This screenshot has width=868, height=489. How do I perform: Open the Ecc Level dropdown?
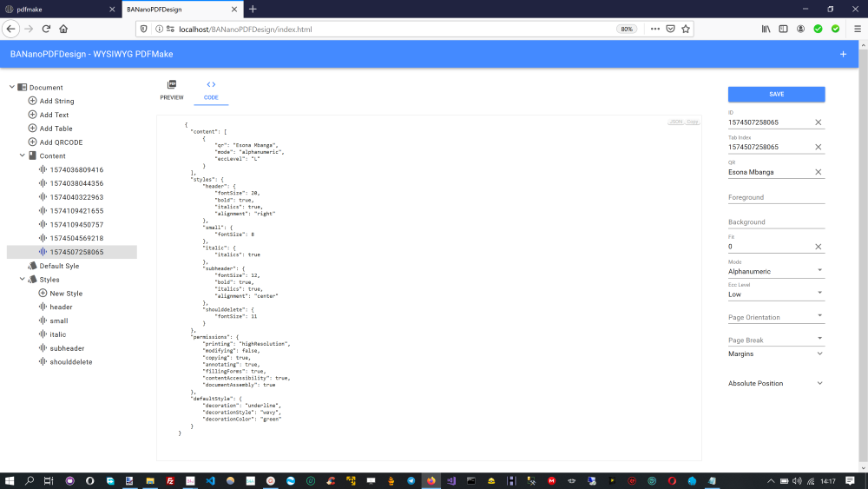point(776,294)
